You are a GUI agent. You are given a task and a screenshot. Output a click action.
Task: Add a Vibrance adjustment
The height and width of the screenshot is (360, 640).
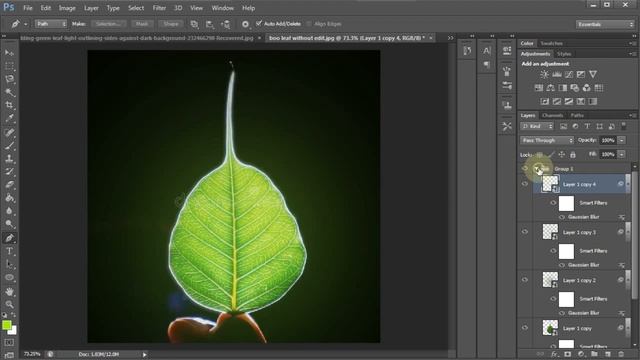(x=593, y=74)
